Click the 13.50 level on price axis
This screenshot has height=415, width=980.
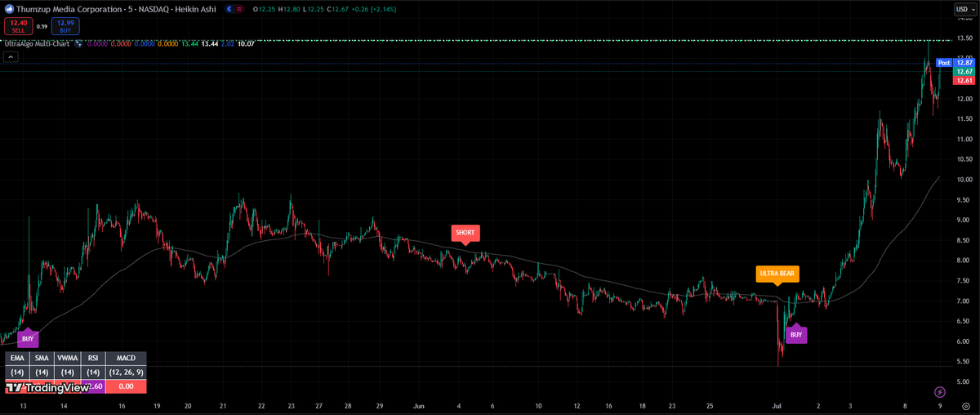click(964, 38)
